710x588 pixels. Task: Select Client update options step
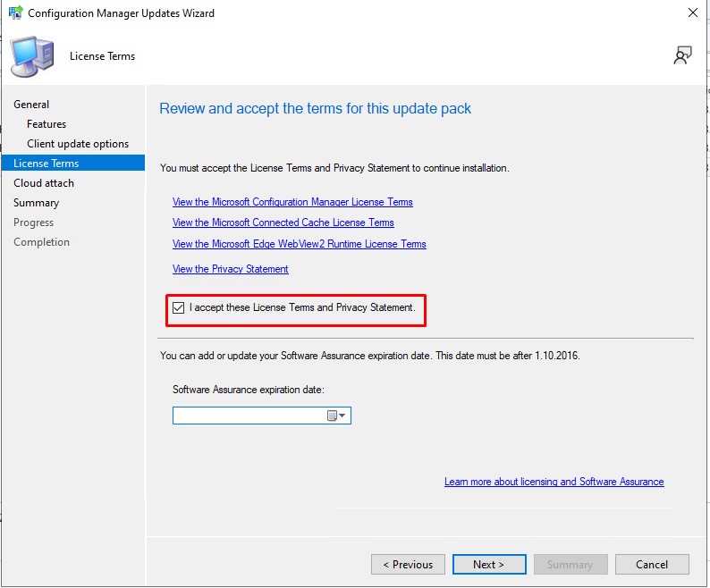coord(78,144)
